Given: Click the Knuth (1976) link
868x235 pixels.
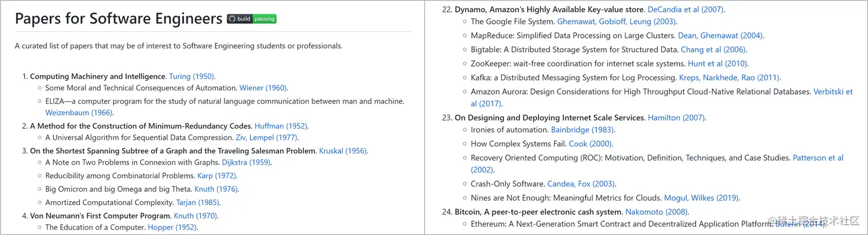Looking at the screenshot, I should point(216,189).
